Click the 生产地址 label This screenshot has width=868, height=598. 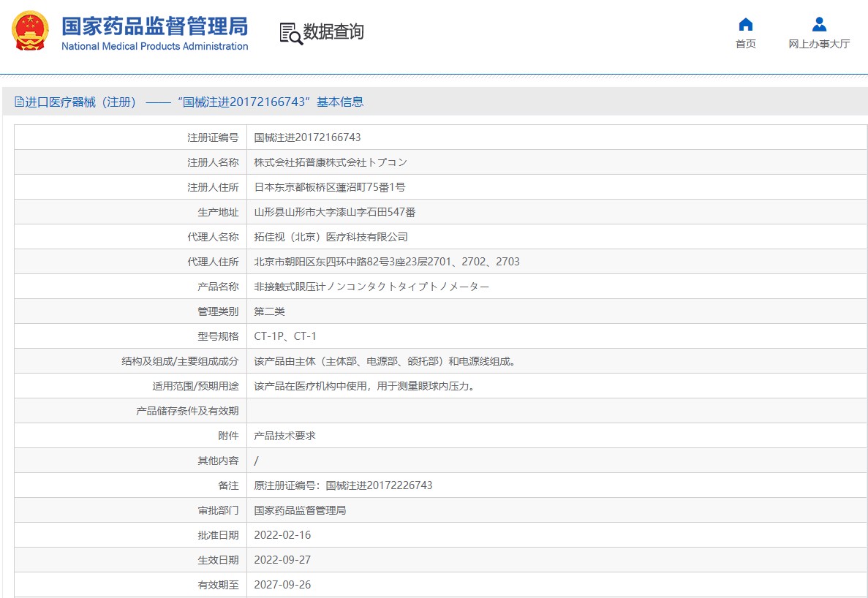(x=218, y=212)
